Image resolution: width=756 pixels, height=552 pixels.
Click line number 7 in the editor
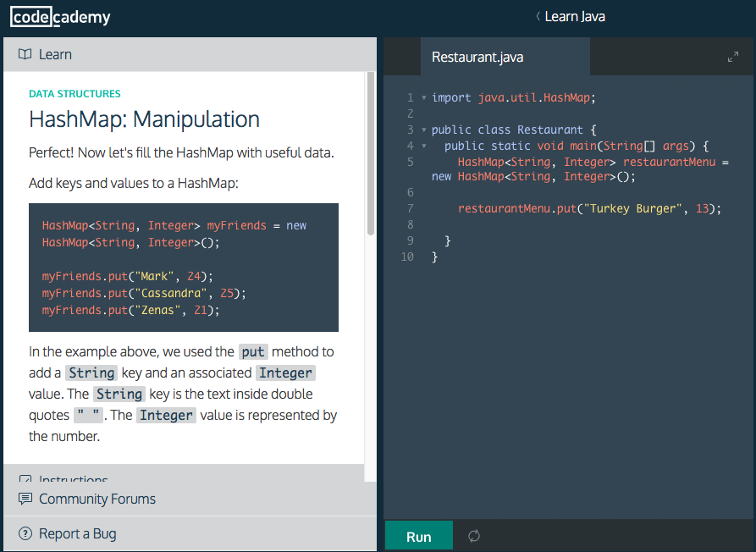coord(410,208)
